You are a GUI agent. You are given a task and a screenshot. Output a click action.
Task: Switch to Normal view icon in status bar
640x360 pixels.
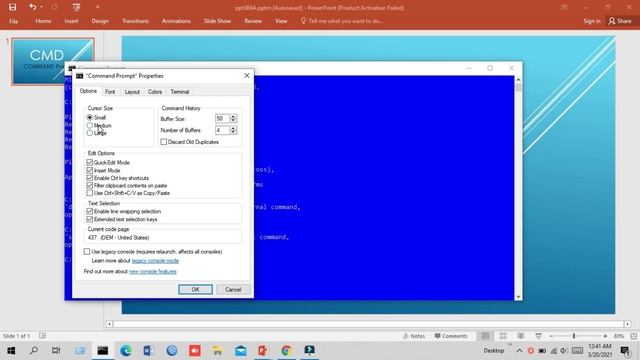click(485, 336)
